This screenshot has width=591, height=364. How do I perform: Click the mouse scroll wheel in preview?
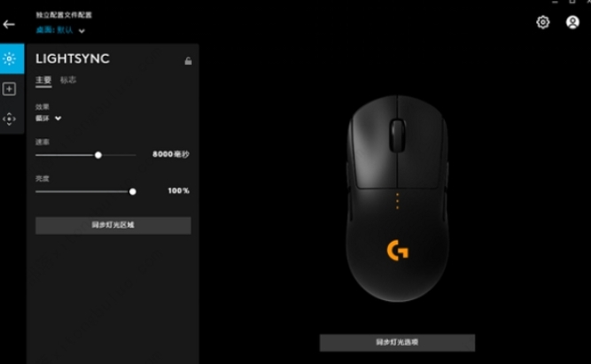click(x=397, y=136)
